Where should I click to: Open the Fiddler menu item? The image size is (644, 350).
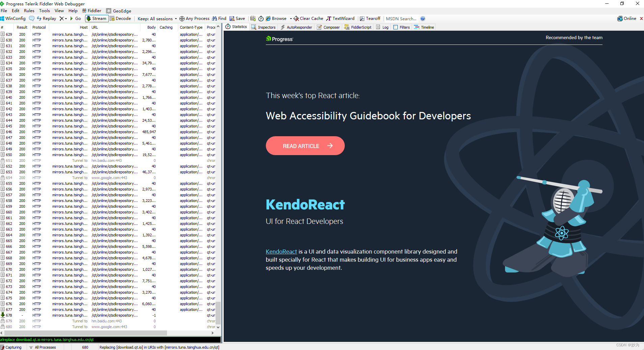tap(92, 11)
